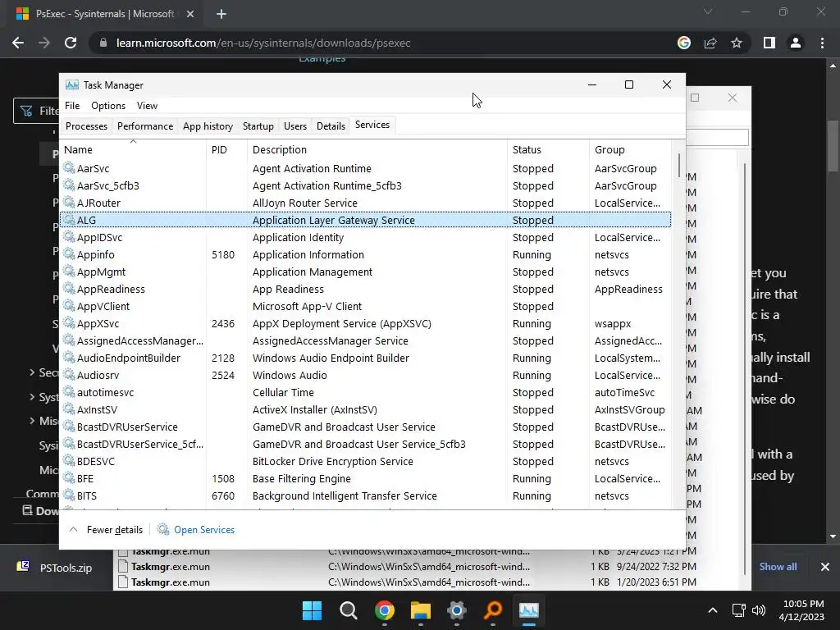The width and height of the screenshot is (840, 630).
Task: Select the Services tab
Action: pyautogui.click(x=372, y=125)
